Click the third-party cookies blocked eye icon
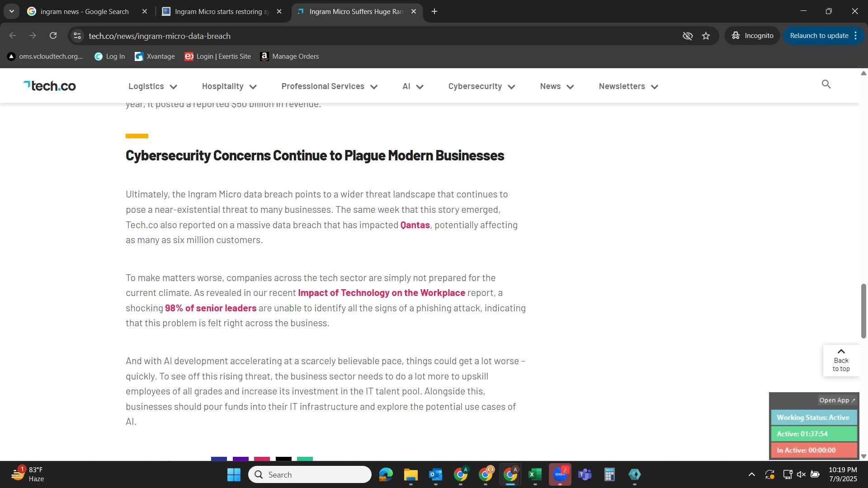 [688, 36]
